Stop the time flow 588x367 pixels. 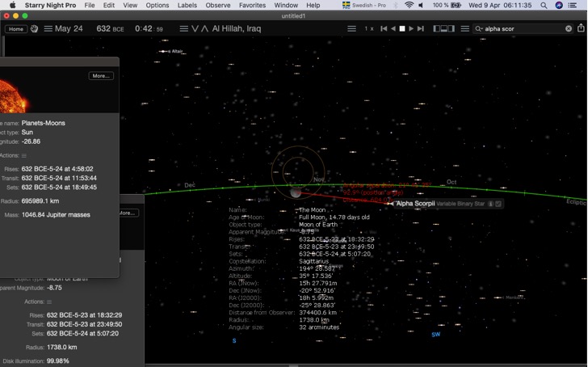402,29
